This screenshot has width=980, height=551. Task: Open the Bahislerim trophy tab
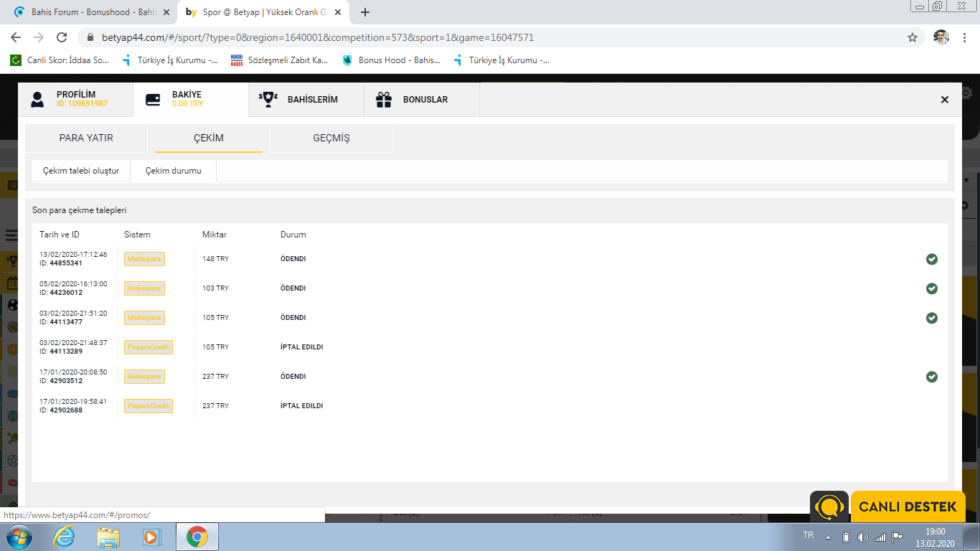[x=306, y=100]
